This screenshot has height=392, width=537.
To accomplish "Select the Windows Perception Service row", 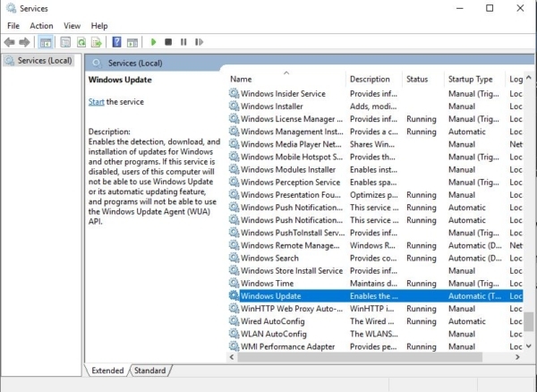I will (375, 183).
